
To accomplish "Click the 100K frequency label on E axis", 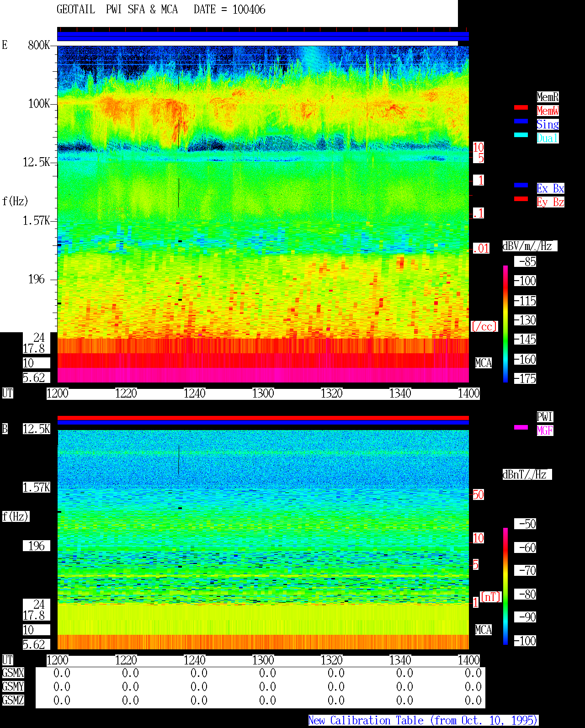I will tap(39, 104).
